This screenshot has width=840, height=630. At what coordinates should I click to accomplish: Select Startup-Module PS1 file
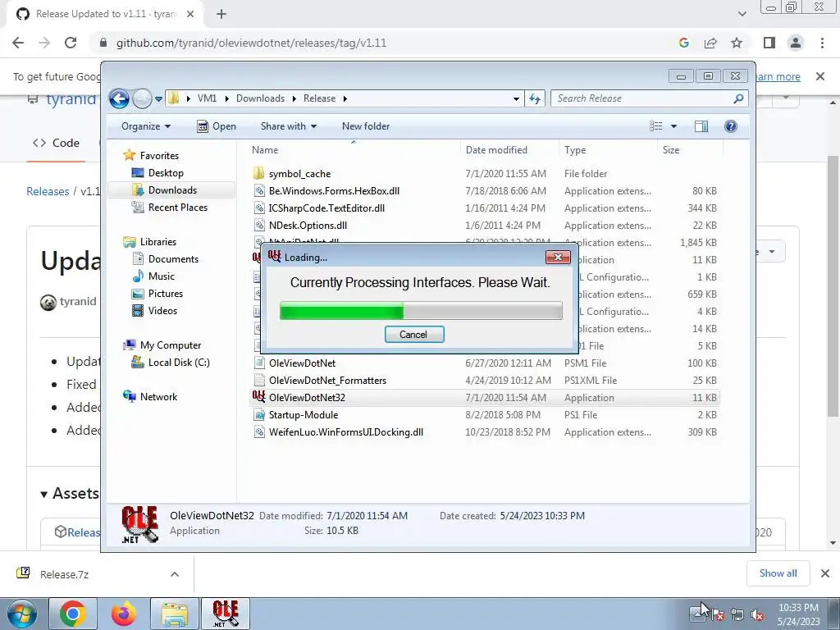click(304, 415)
